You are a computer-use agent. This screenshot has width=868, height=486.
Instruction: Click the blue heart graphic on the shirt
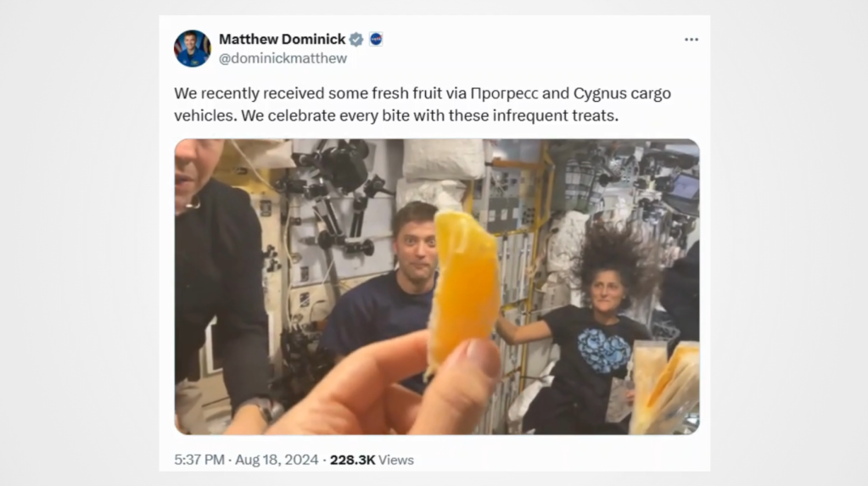tap(604, 349)
